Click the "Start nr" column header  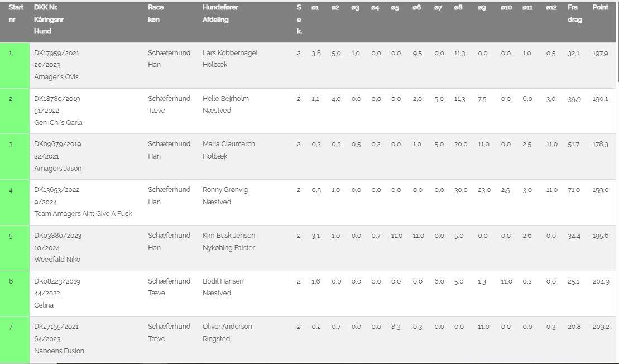point(16,14)
